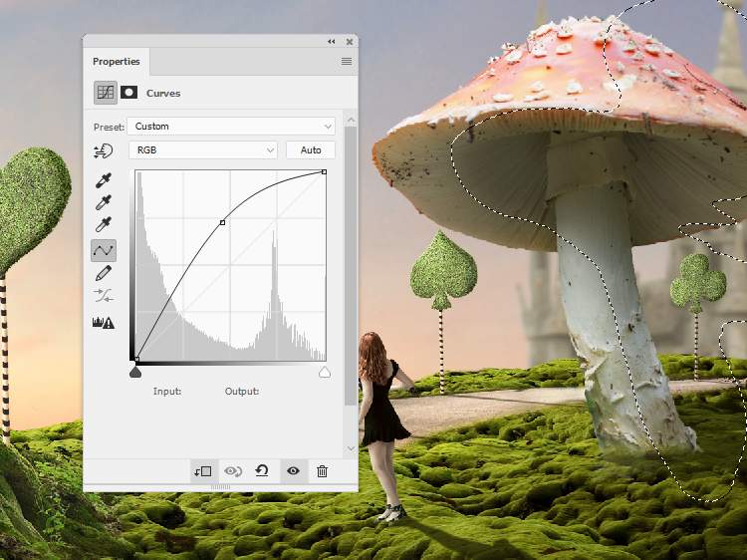Select the Properties tab
The image size is (747, 560).
coord(117,62)
